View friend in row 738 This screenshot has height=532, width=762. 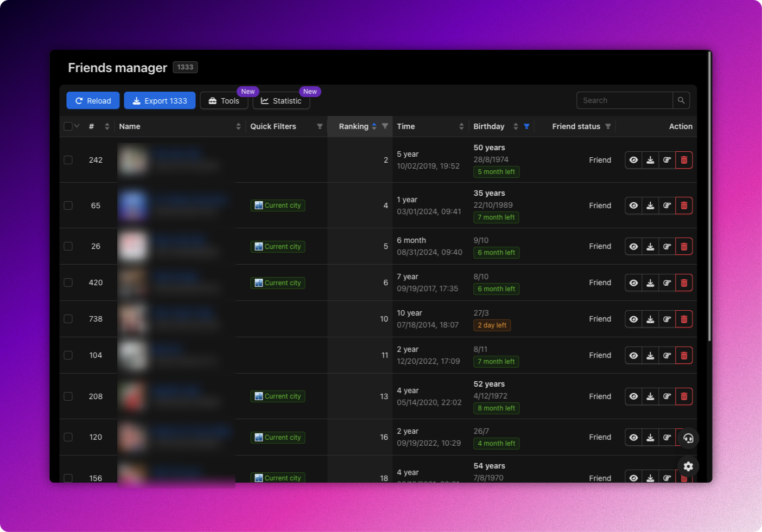633,319
